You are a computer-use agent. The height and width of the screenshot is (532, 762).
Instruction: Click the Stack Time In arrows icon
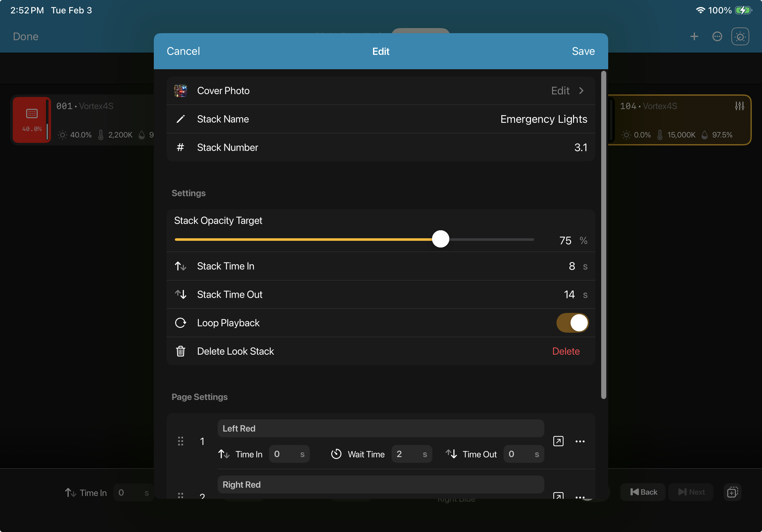point(181,266)
